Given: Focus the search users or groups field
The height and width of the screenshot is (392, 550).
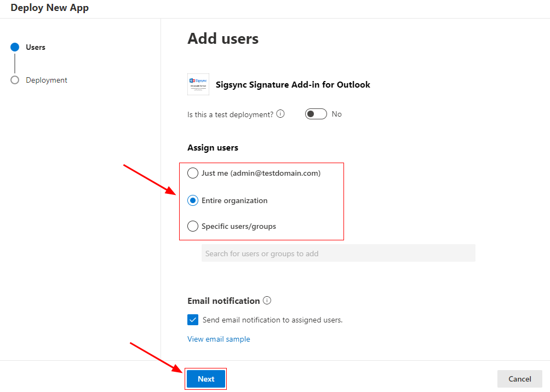Looking at the screenshot, I should [338, 253].
